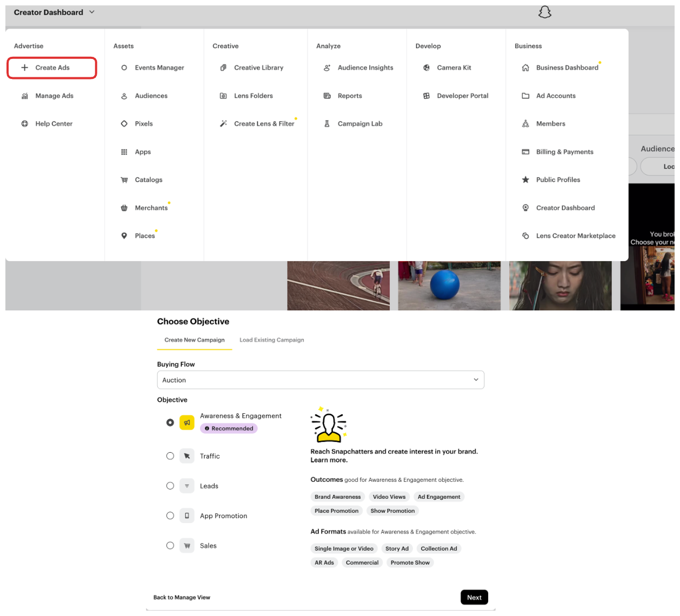The width and height of the screenshot is (680, 616).
Task: Click the Commercial format chip
Action: tap(362, 562)
